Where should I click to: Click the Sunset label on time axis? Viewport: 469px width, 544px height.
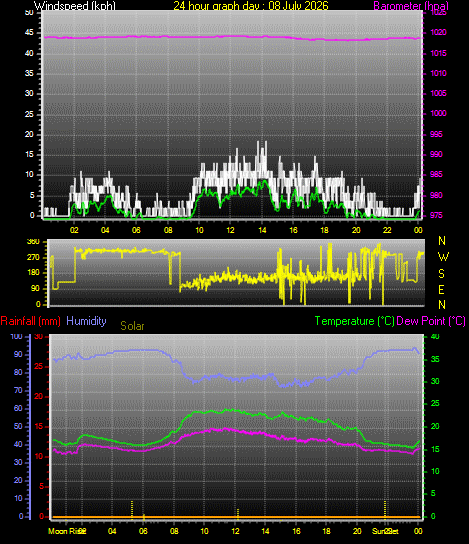385,531
